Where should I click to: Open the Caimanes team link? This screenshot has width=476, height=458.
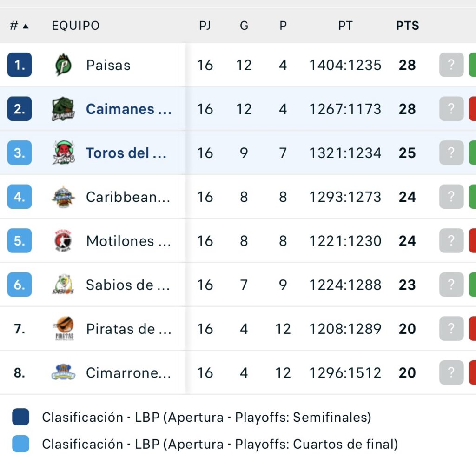click(129, 109)
